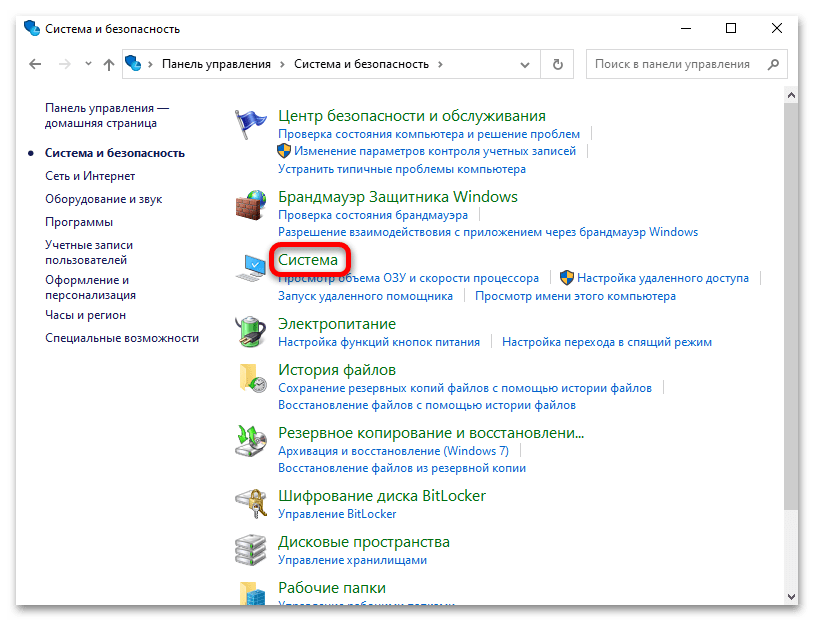Click Просмотр имени этого компьютера link
Viewport: 814px width, 621px height.
[x=575, y=296]
